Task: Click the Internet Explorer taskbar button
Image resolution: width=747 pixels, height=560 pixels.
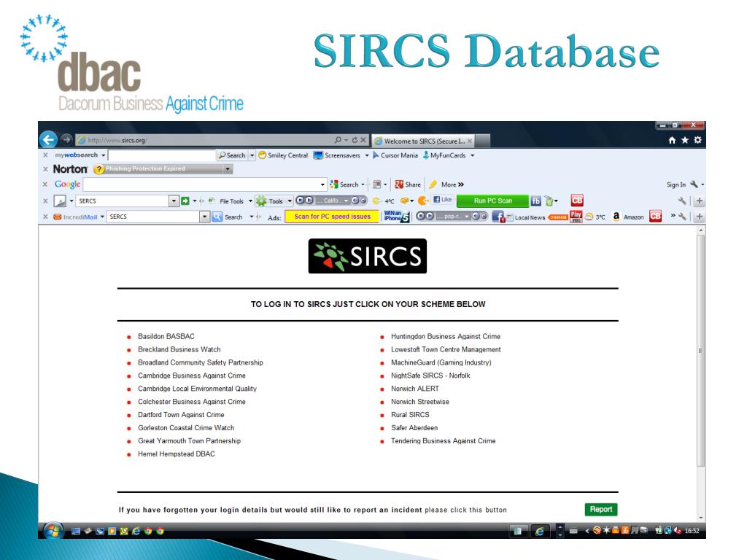Action: 539,531
